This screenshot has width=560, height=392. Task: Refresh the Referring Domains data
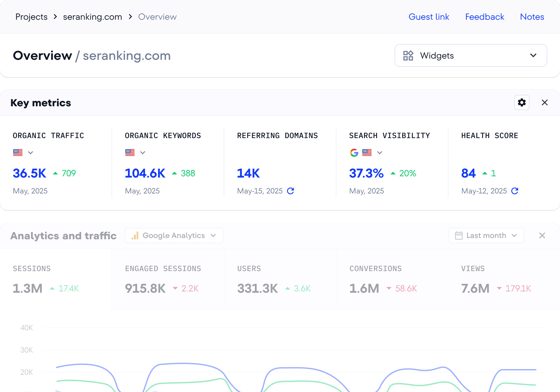click(290, 191)
